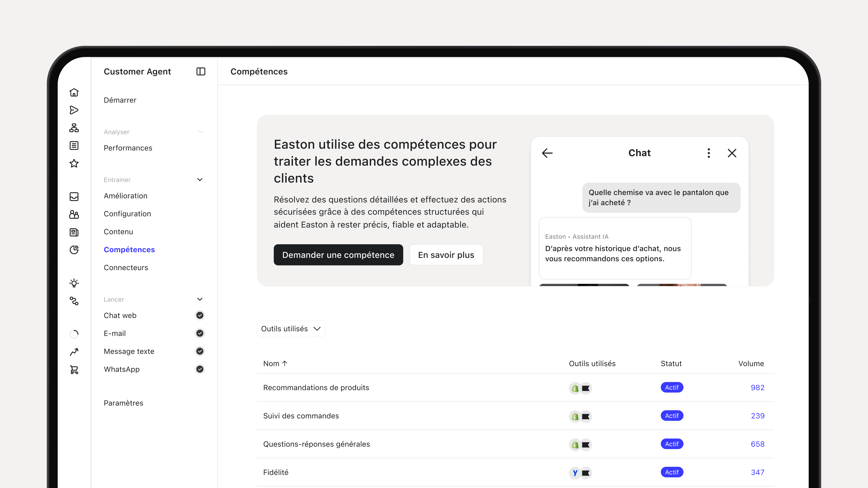The image size is (868, 488).
Task: Open the connected-nodes workflow icon
Action: click(x=74, y=301)
